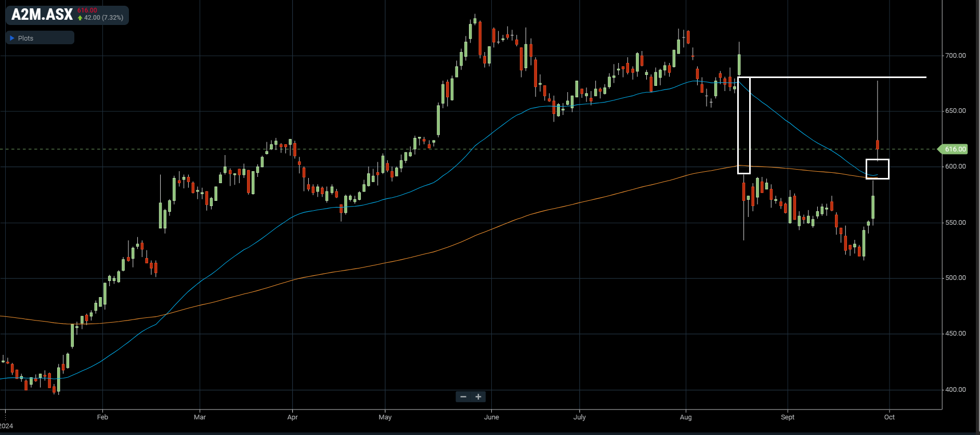Viewport: 980px width, 435px height.
Task: Click the A2M.ASX ticker symbol
Action: 42,15
